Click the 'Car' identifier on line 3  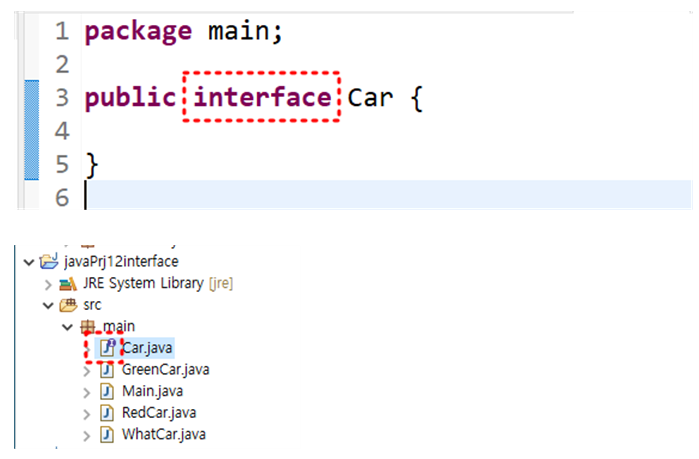[x=370, y=98]
